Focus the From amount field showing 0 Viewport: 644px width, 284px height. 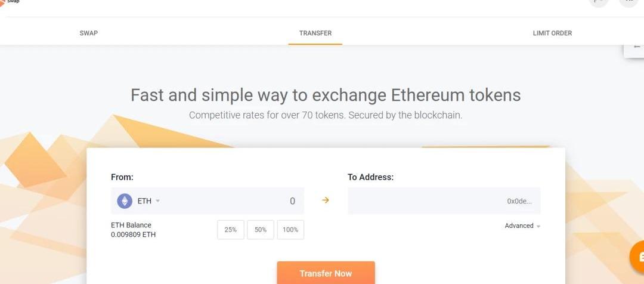234,201
